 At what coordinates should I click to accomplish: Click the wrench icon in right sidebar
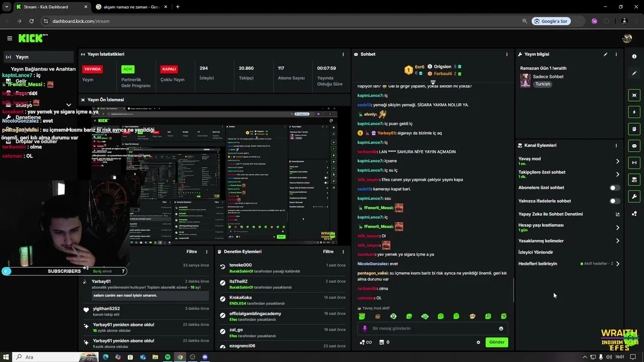tap(634, 197)
